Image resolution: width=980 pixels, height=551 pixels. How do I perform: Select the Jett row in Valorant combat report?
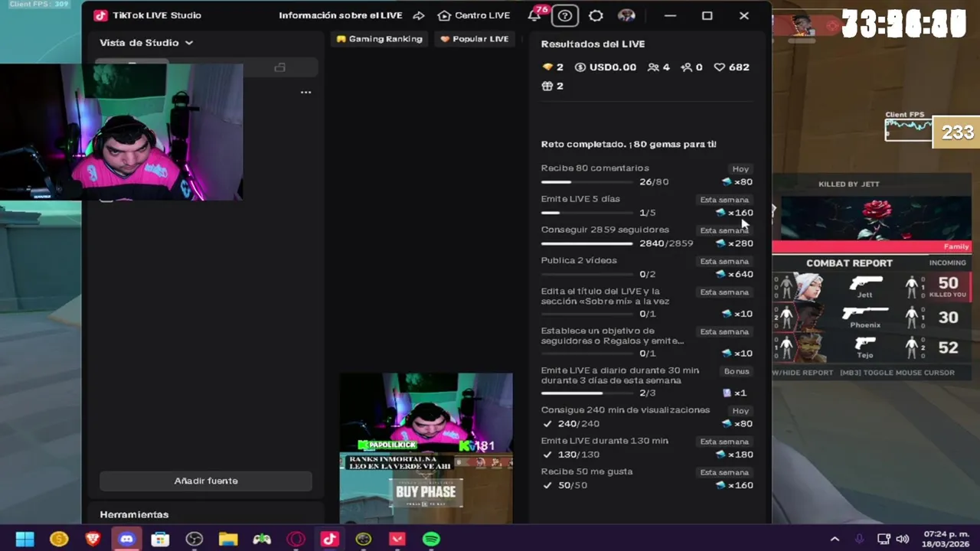[871, 286]
